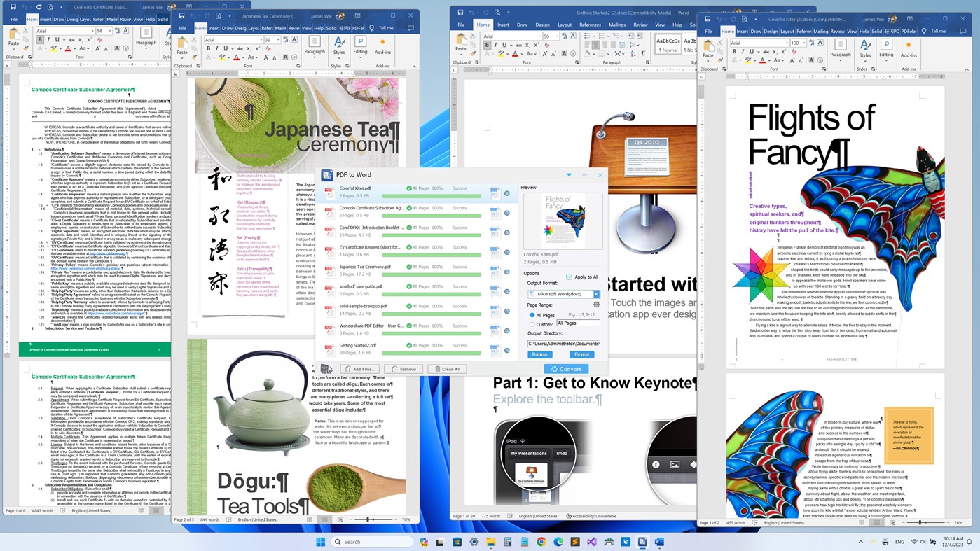The image size is (980, 551).
Task: Open Wondershare PDFelement from the taskbar
Action: pyautogui.click(x=625, y=540)
